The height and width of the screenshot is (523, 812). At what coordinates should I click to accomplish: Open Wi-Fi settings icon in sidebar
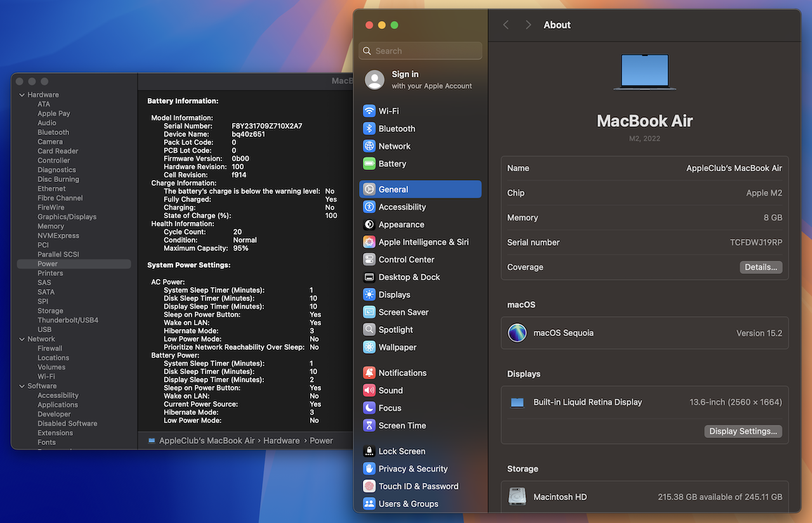click(x=369, y=111)
